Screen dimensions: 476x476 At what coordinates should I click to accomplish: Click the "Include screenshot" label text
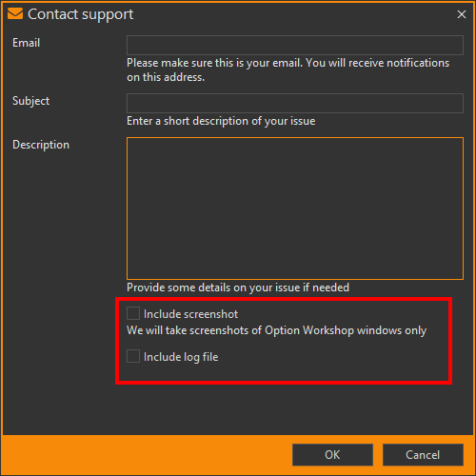[190, 314]
